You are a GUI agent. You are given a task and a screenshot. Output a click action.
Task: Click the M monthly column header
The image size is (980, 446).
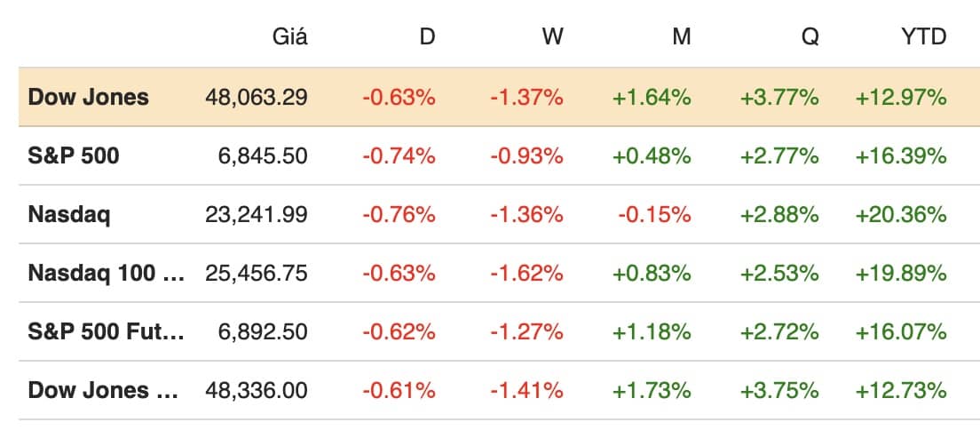point(682,37)
